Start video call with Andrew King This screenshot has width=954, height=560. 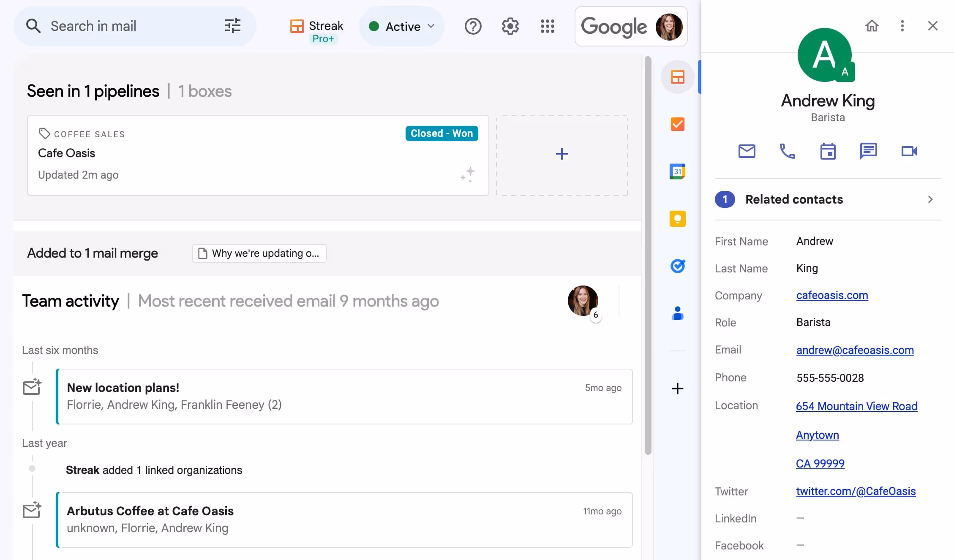point(909,151)
